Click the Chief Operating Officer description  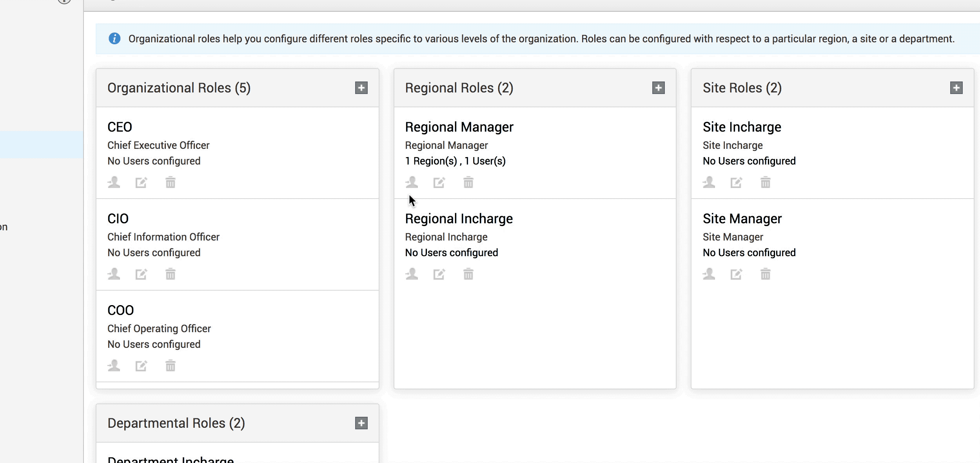[159, 329]
